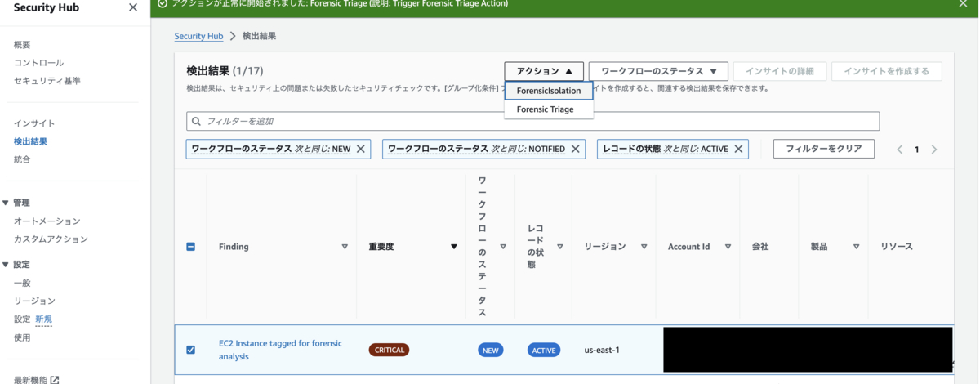Close the Security Hub side navigation panel

tap(133, 7)
